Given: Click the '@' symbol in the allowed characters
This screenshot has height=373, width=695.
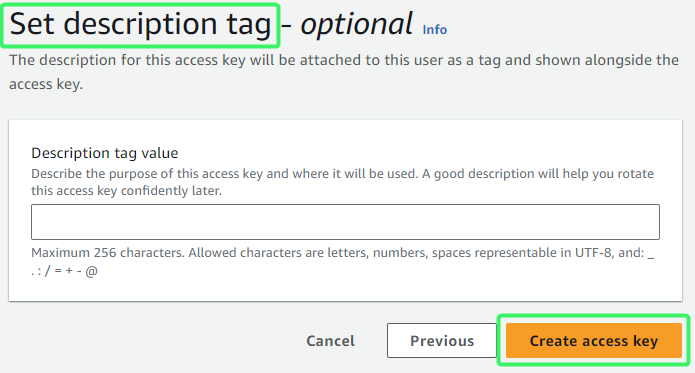Looking at the screenshot, I should coord(91,271).
